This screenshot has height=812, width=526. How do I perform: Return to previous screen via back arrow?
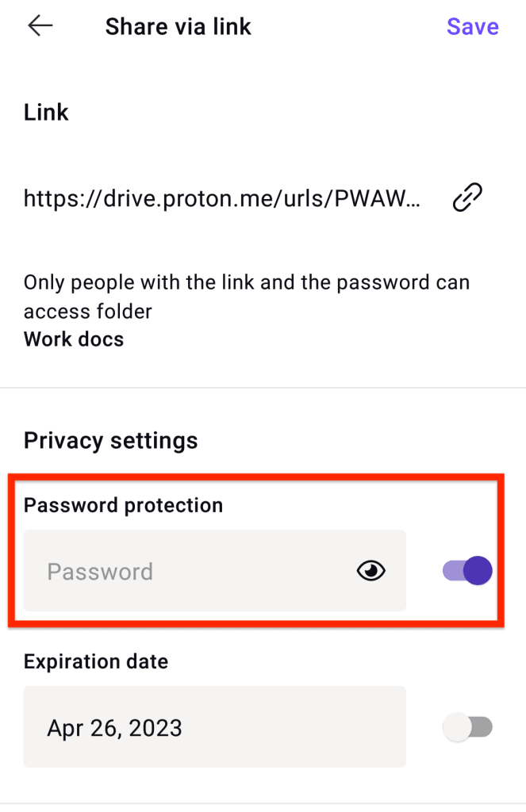(40, 25)
